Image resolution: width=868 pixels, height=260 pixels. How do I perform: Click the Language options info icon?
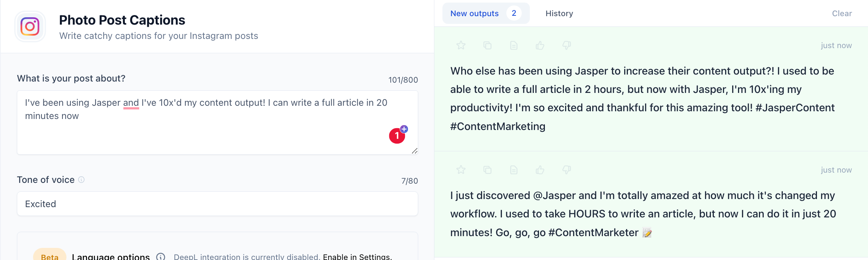point(160,257)
